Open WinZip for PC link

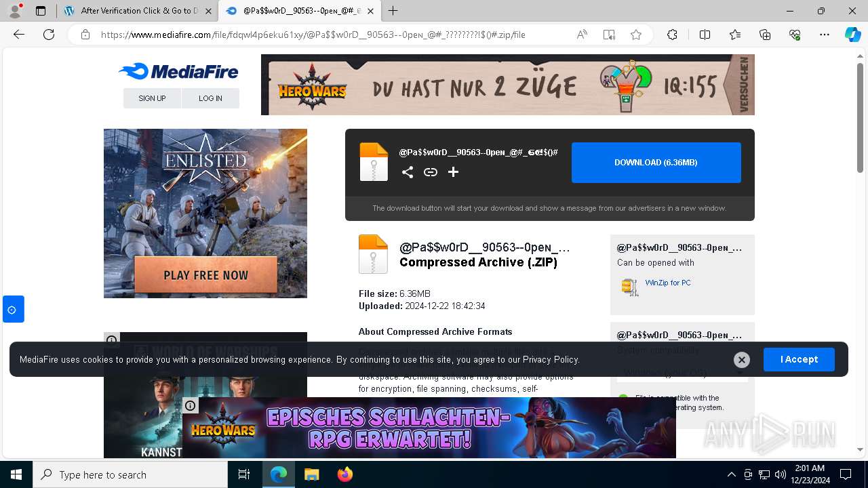[x=668, y=283]
